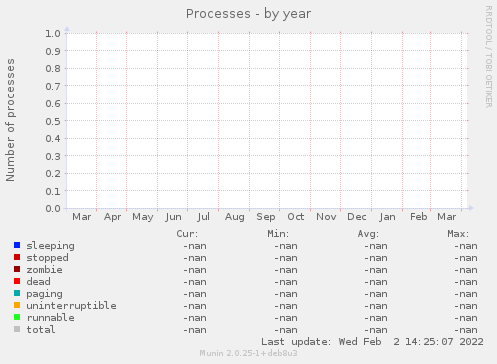Click the blue sleeping legend swatch
Screen dimensions: 497x364
[17, 245]
